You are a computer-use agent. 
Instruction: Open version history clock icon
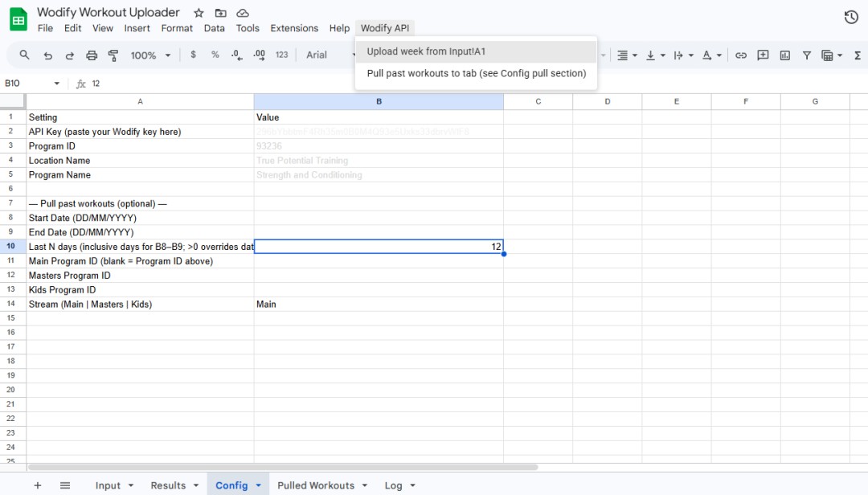click(x=851, y=17)
